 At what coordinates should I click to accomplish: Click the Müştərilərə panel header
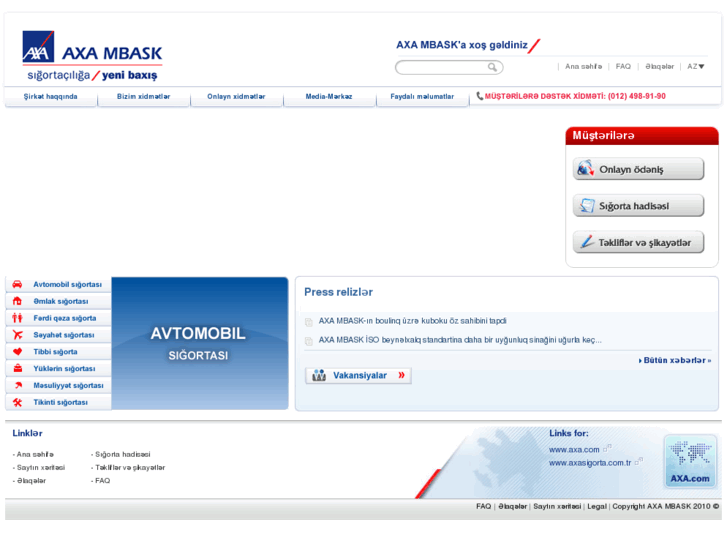point(642,136)
